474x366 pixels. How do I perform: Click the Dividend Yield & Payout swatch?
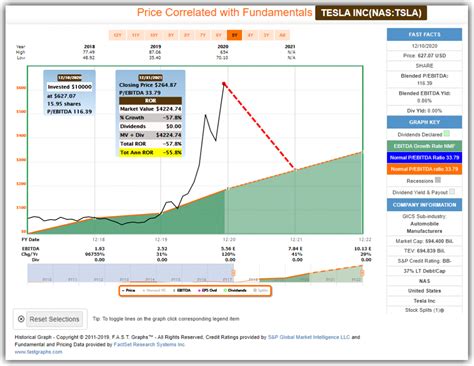(452, 192)
